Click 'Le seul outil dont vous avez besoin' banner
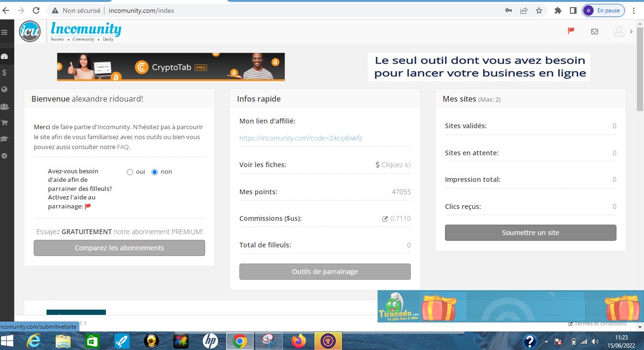The image size is (644, 350). pyautogui.click(x=479, y=67)
